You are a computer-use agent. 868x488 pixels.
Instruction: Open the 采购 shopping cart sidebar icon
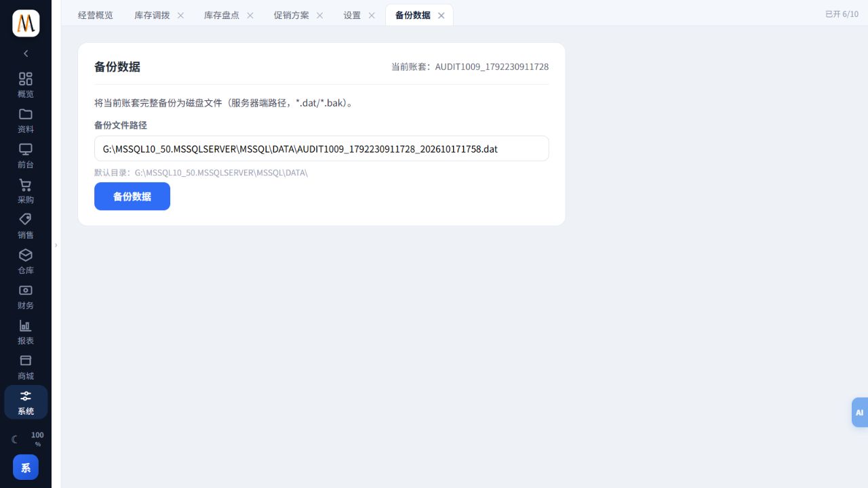[26, 190]
